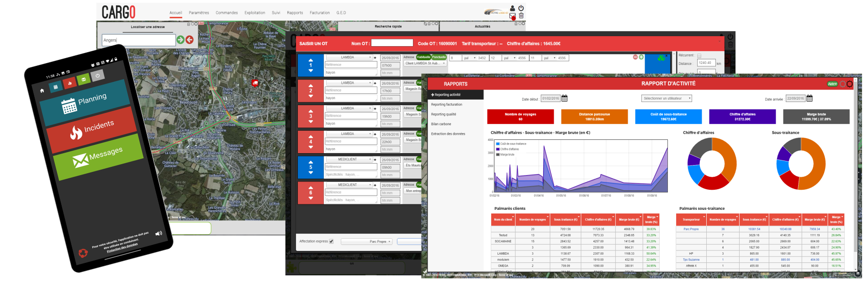Image resolution: width=868 pixels, height=288 pixels.
Task: Click the red back arrow beside address field
Action: tap(189, 40)
